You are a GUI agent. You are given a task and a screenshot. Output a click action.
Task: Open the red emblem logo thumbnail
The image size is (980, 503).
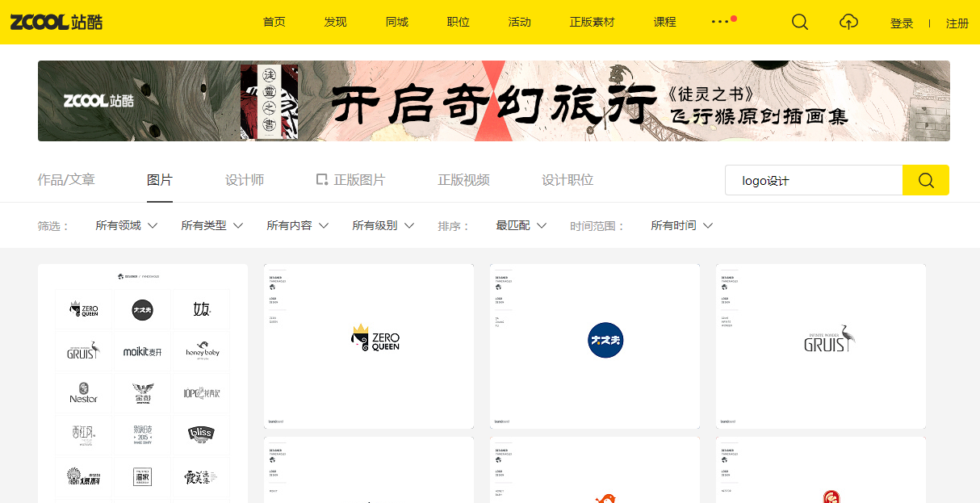pos(821,470)
